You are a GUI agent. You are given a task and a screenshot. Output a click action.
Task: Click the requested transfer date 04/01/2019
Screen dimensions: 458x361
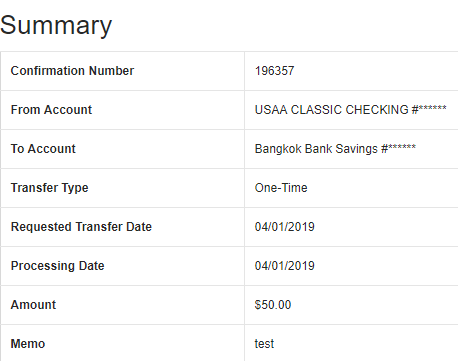pyautogui.click(x=285, y=227)
